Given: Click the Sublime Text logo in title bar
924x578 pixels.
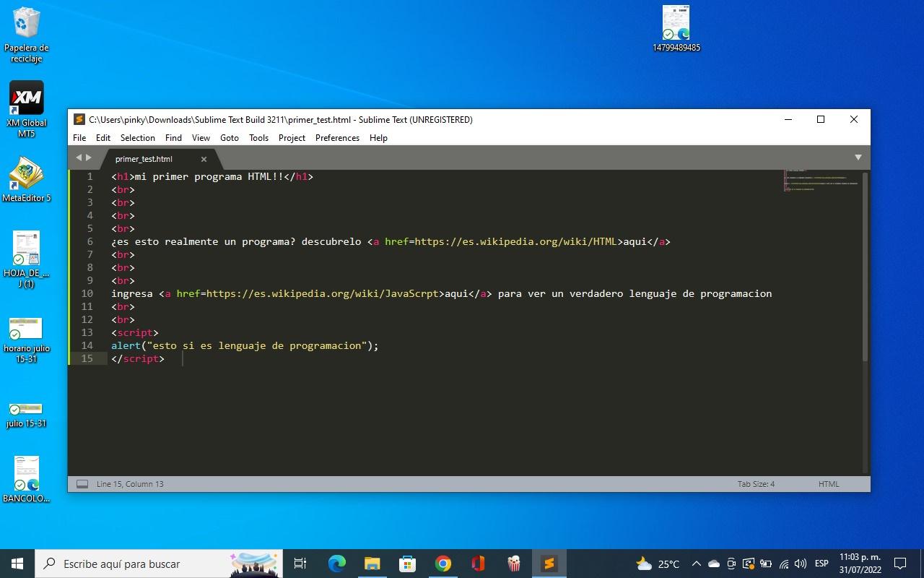Looking at the screenshot, I should (79, 120).
